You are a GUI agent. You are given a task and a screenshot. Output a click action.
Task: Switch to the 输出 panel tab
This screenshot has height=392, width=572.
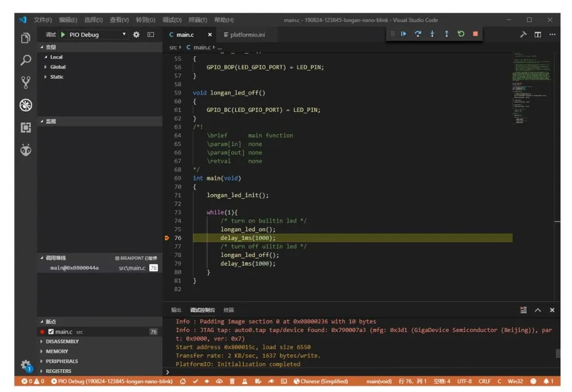176,310
